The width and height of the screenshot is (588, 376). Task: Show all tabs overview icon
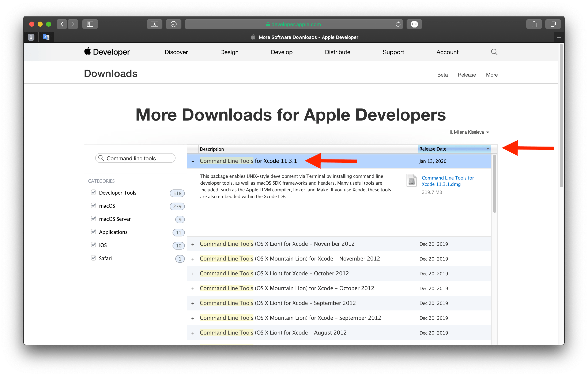pyautogui.click(x=553, y=24)
